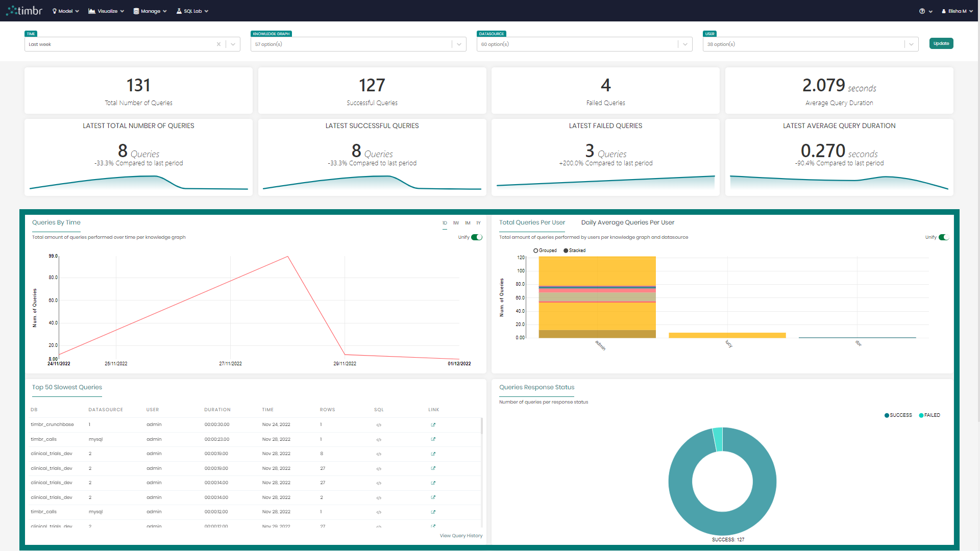The width and height of the screenshot is (980, 551).
Task: Open the help question mark icon
Action: click(923, 11)
